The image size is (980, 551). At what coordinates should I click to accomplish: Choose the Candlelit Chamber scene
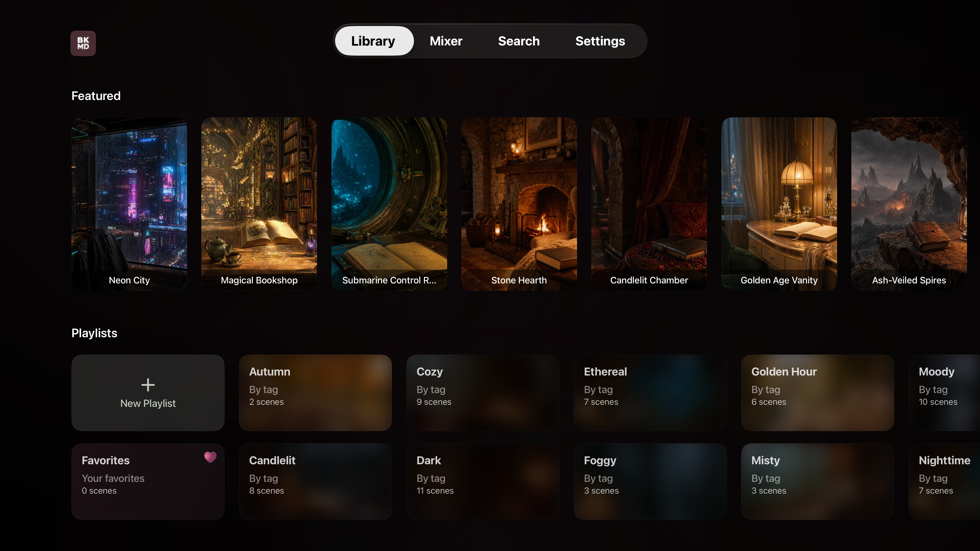click(649, 204)
